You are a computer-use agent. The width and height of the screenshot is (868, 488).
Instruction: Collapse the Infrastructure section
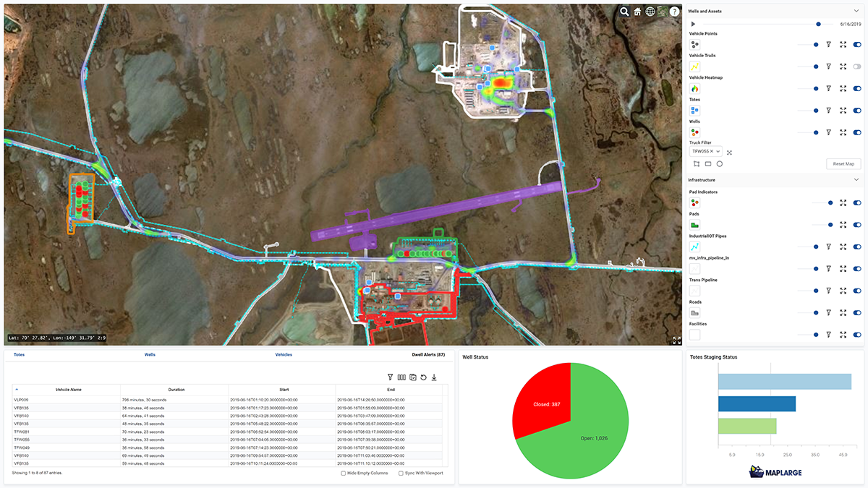[856, 179]
